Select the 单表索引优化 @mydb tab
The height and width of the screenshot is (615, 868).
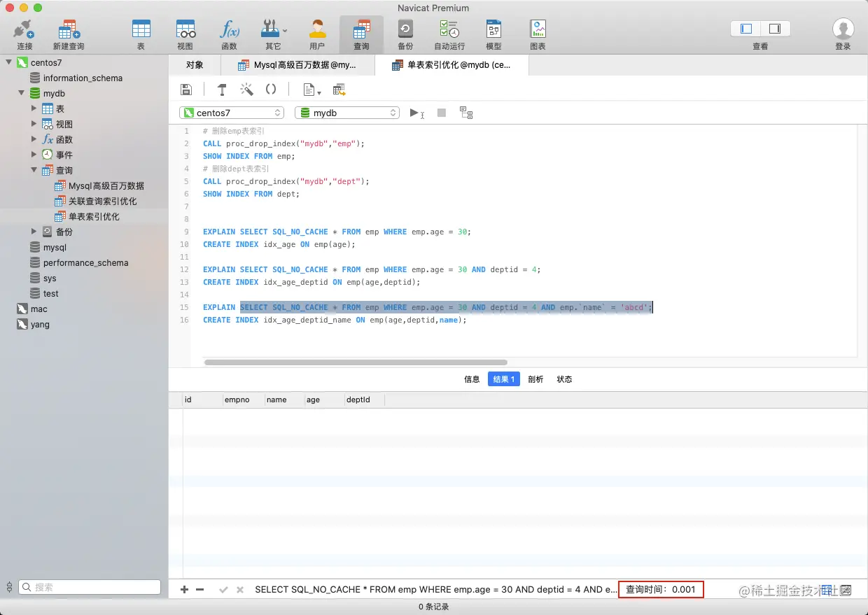coord(451,65)
